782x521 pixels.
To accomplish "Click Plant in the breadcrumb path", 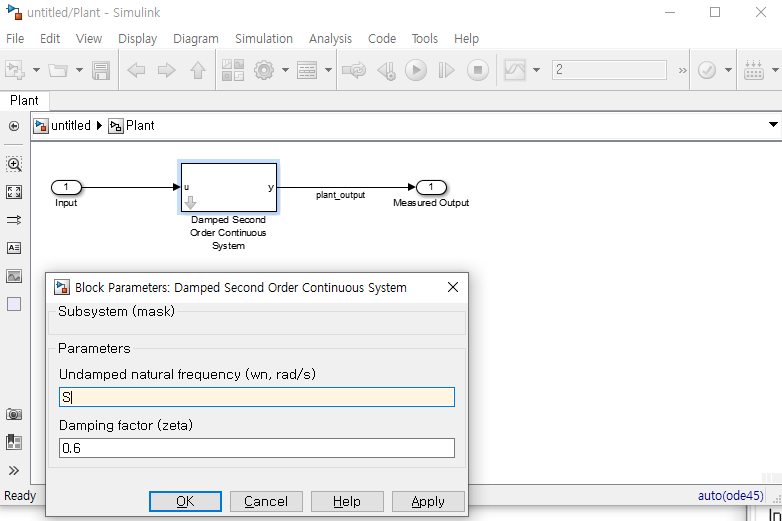I will click(140, 126).
